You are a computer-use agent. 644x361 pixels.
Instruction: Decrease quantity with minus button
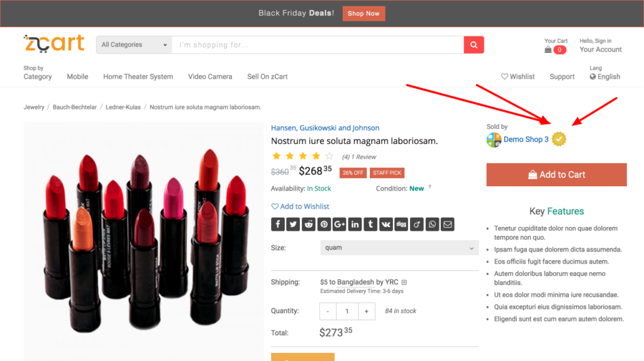click(328, 311)
